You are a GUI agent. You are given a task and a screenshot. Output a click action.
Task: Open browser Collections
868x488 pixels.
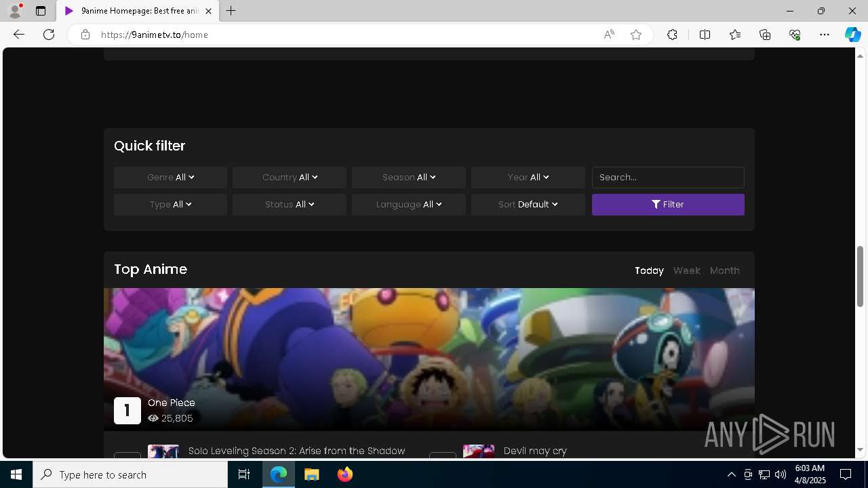[765, 35]
